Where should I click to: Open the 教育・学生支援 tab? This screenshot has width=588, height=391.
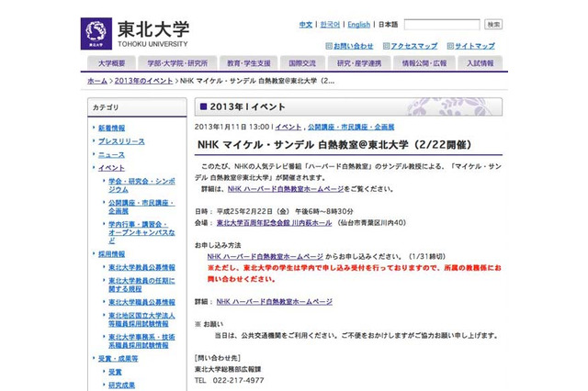249,63
